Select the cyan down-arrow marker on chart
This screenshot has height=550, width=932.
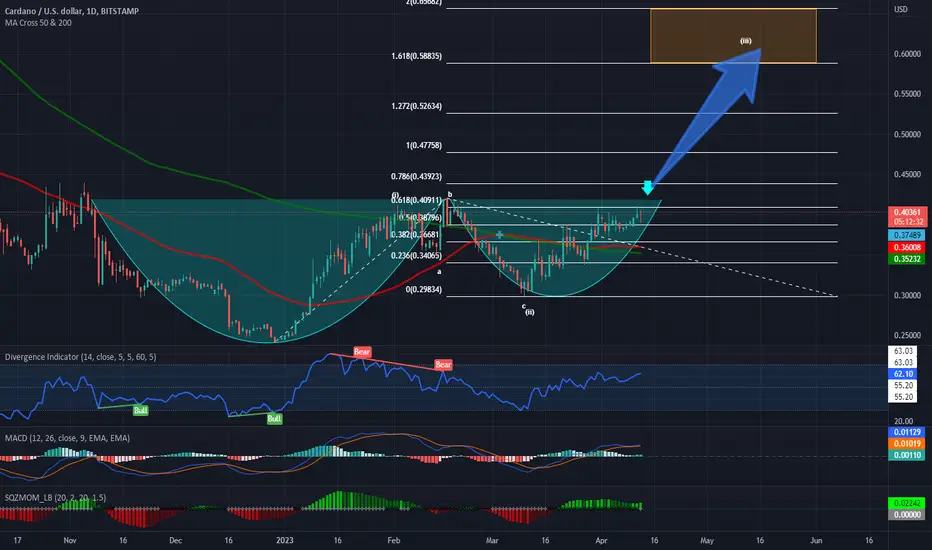point(647,187)
